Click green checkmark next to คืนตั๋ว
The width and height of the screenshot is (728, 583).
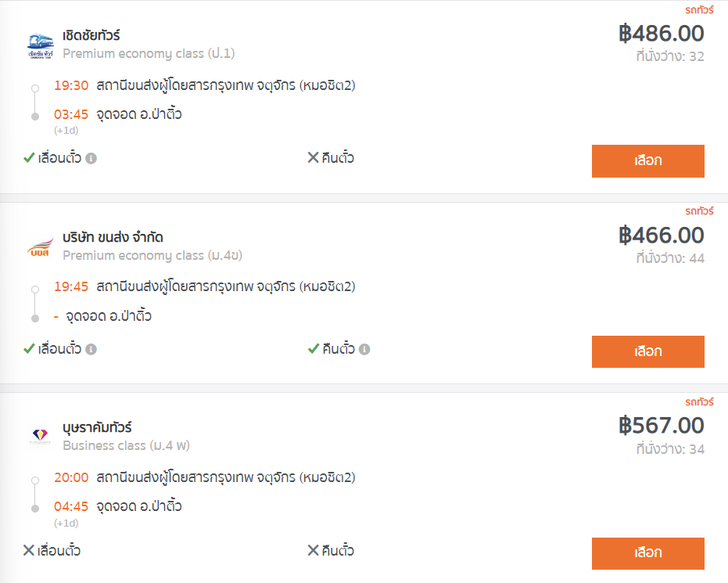point(314,348)
